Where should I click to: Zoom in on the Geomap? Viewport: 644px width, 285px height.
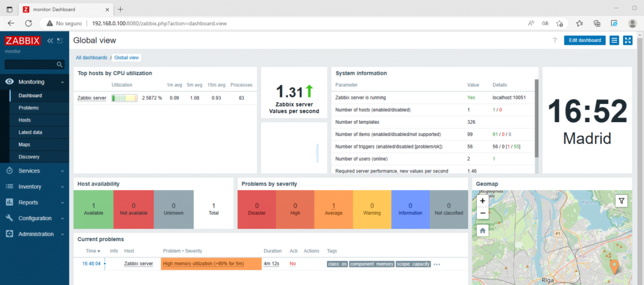point(482,201)
